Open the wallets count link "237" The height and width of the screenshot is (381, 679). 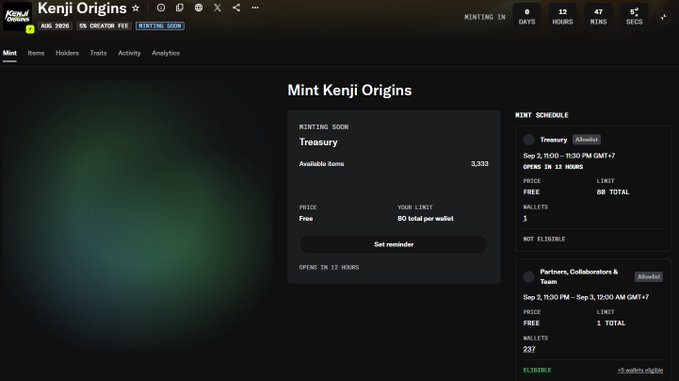click(x=529, y=349)
